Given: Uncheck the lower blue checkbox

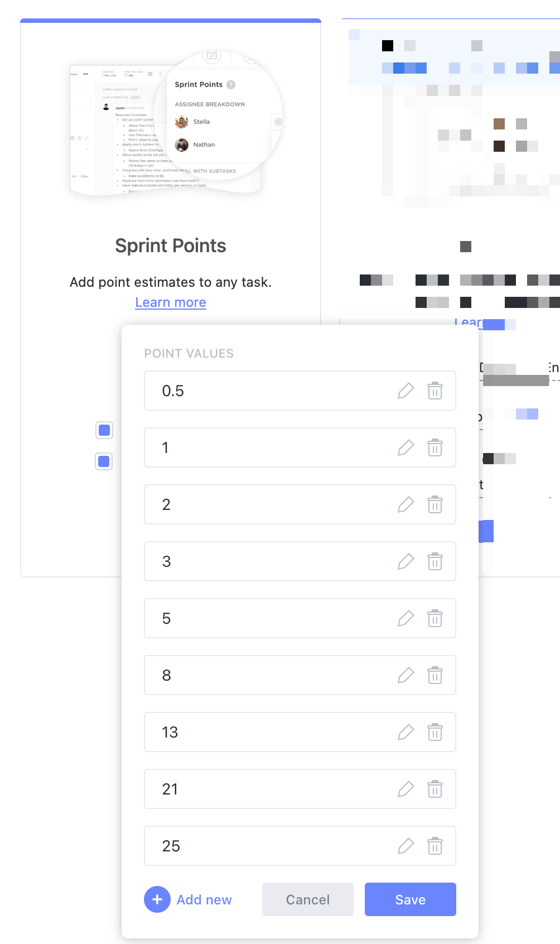Looking at the screenshot, I should (x=104, y=461).
